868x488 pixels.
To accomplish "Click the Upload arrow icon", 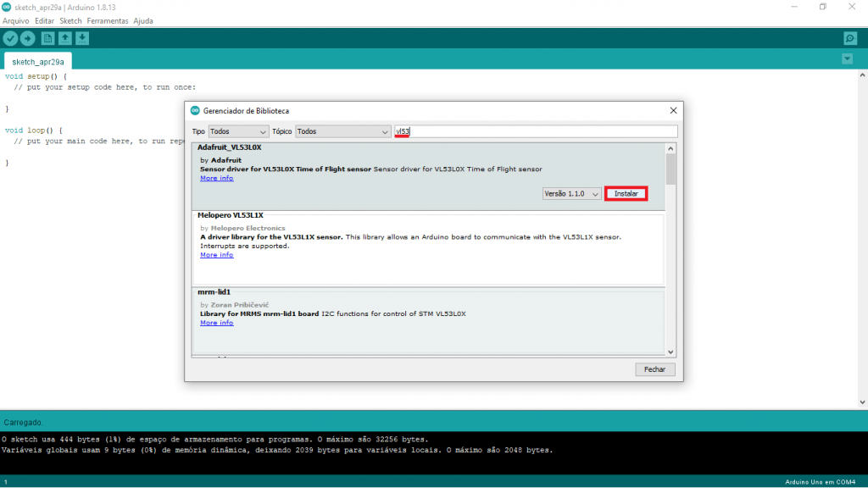I will tap(27, 38).
